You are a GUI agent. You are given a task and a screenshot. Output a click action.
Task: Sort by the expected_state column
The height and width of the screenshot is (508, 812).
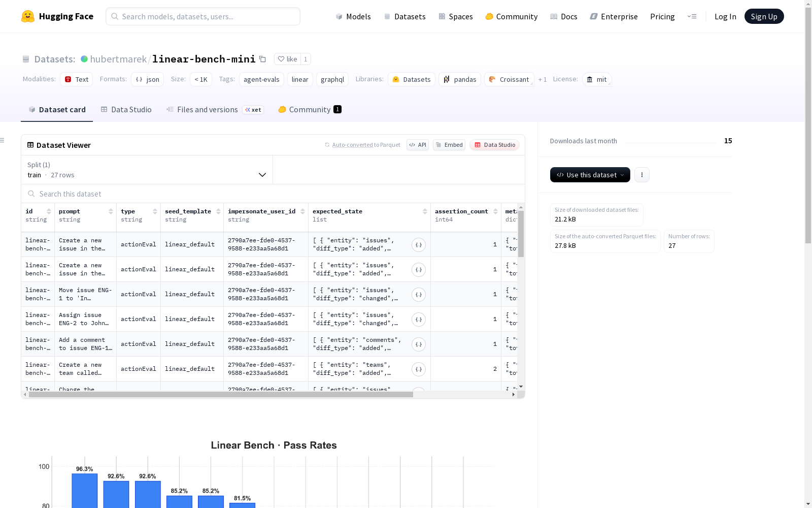[x=425, y=211]
